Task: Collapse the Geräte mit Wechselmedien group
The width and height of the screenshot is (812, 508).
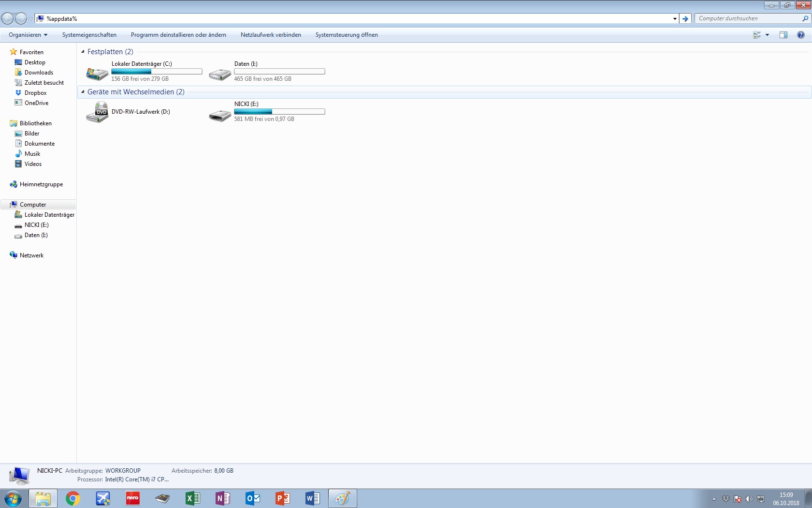Action: pyautogui.click(x=83, y=92)
